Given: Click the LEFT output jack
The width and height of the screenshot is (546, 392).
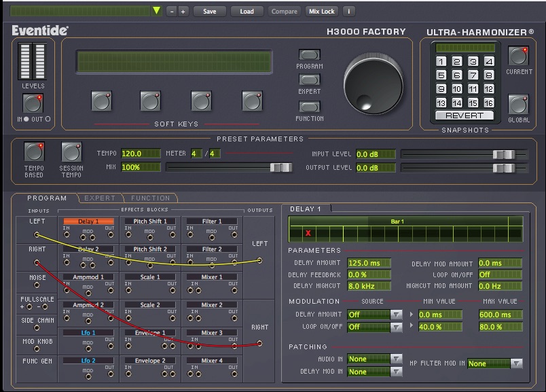Looking at the screenshot, I should tap(259, 260).
